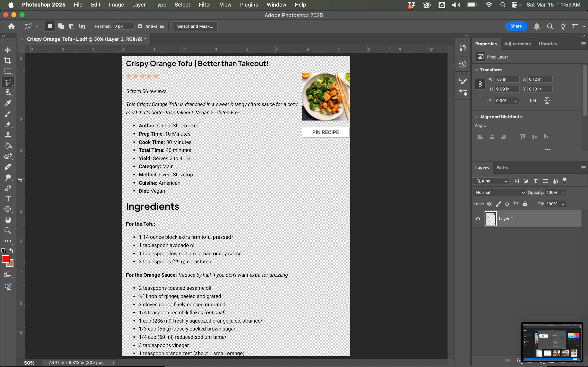Click the red foreground color swatch

[x=5, y=259]
